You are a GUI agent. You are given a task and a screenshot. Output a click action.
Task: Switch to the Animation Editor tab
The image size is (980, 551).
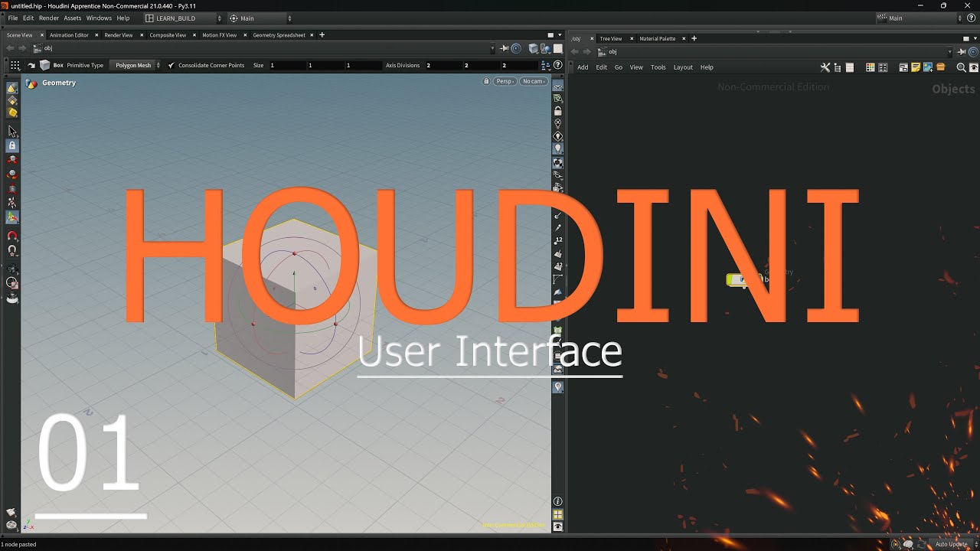[x=69, y=35]
